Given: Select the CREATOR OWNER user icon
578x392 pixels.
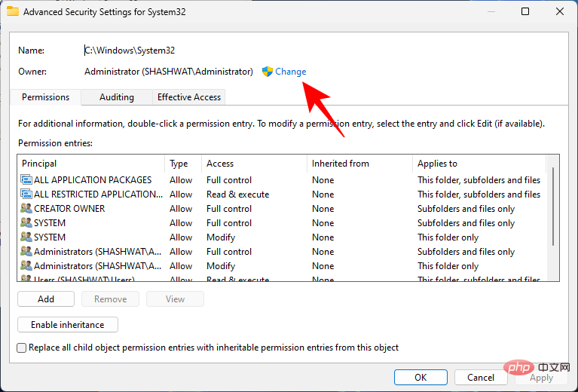Looking at the screenshot, I should click(x=26, y=209).
